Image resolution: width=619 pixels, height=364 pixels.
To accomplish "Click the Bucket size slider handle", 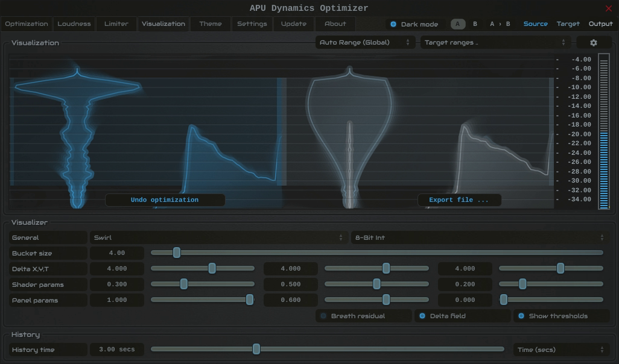I will (x=177, y=253).
